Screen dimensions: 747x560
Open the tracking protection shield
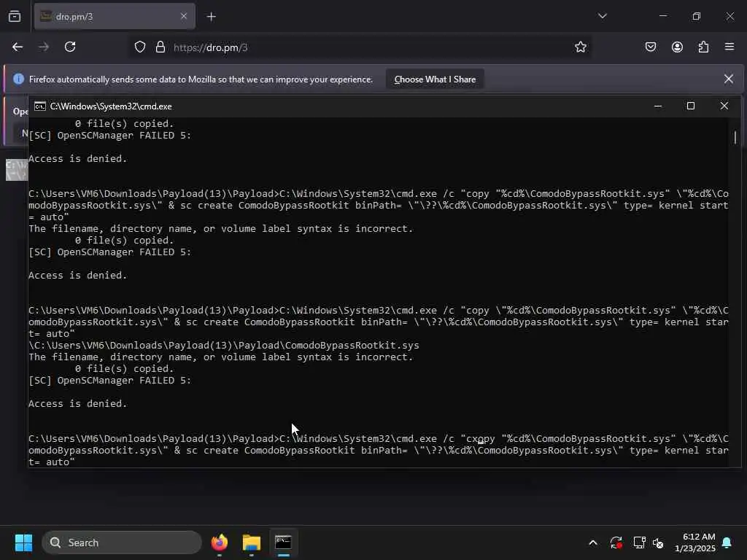(x=139, y=47)
